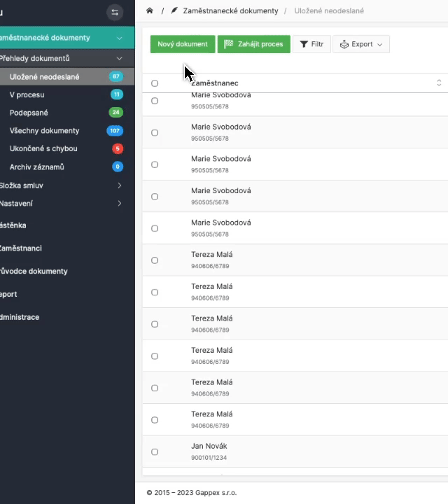
Task: Click Zaměstnanecké dokumenty breadcrumb link
Action: [x=230, y=11]
